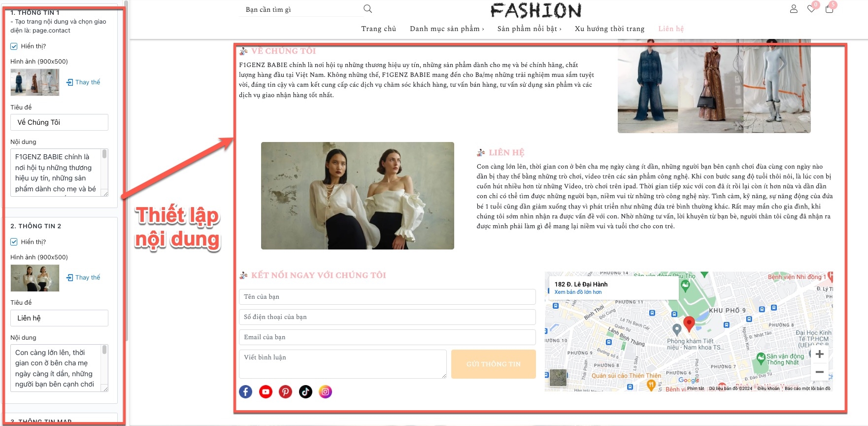Focus the Viết bình luận textarea
The height and width of the screenshot is (426, 868).
[x=343, y=364]
